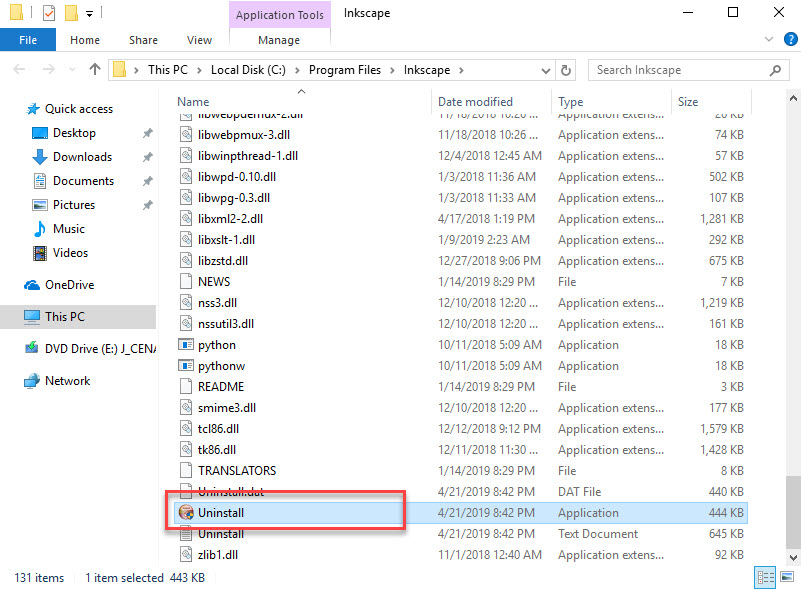Select the smime3.dll file
The image size is (801, 589).
[x=460, y=408]
